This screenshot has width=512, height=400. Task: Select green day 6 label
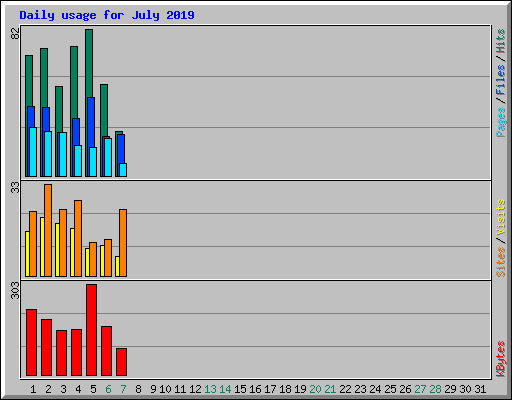(108, 389)
